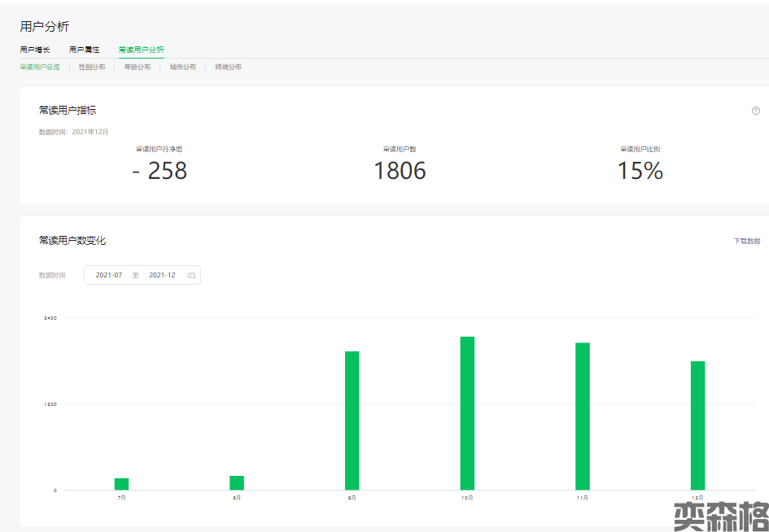The image size is (769, 532).
Task: Select the 8月 bar in the chart
Action: (237, 482)
